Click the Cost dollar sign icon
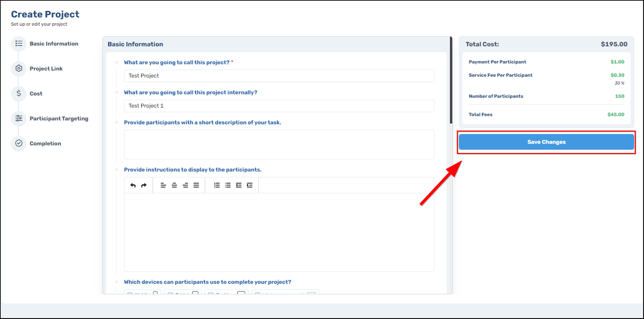The width and height of the screenshot is (644, 319). (19, 93)
